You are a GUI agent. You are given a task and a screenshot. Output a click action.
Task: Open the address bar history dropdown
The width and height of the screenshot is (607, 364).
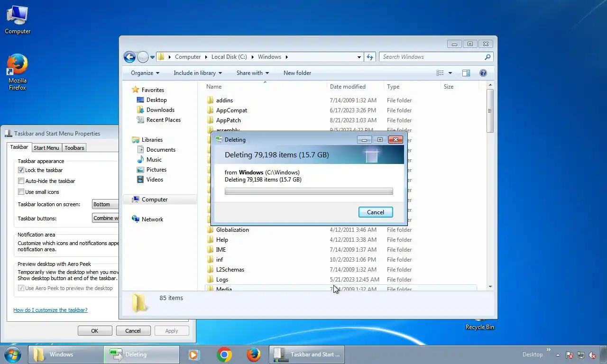tap(359, 57)
